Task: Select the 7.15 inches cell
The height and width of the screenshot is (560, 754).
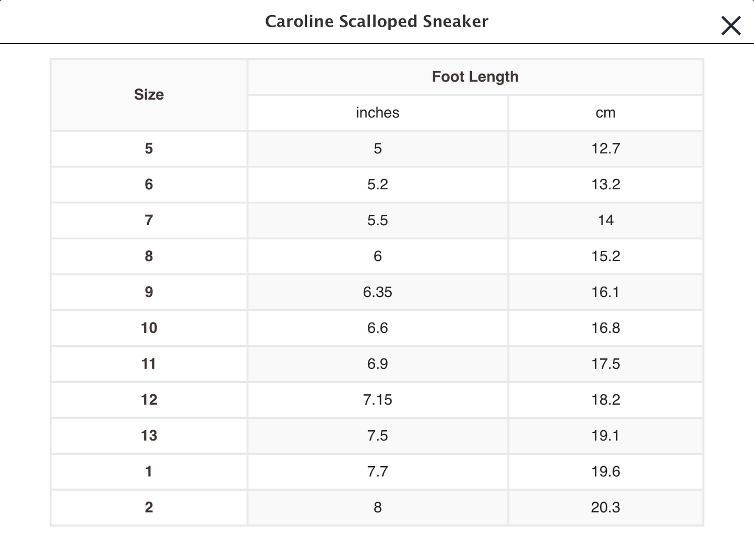Action: pos(377,400)
